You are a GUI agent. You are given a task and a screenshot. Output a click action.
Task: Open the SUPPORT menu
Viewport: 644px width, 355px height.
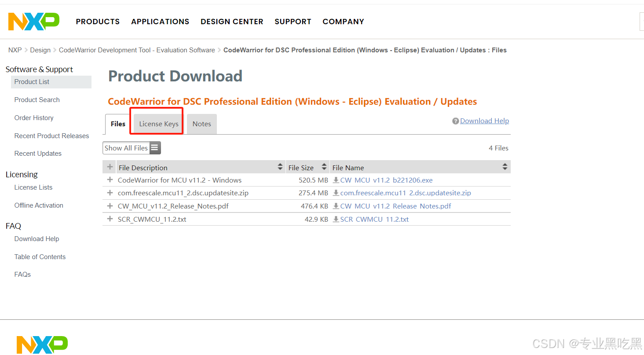[293, 22]
